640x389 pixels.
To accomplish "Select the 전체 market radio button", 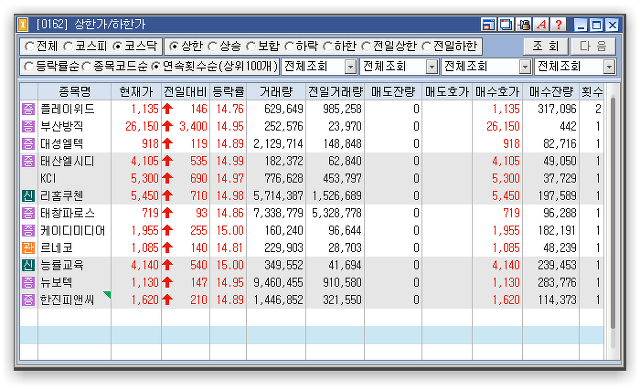I will point(29,46).
